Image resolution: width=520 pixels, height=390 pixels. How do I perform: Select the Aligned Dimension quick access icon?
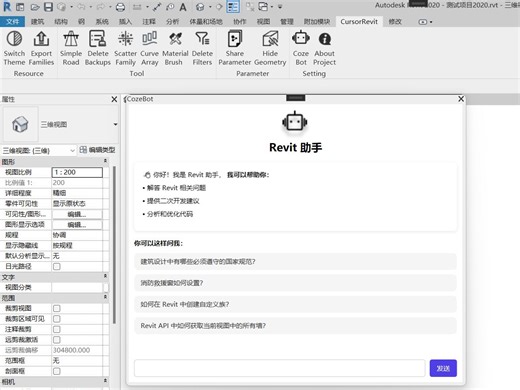pyautogui.click(x=157, y=7)
